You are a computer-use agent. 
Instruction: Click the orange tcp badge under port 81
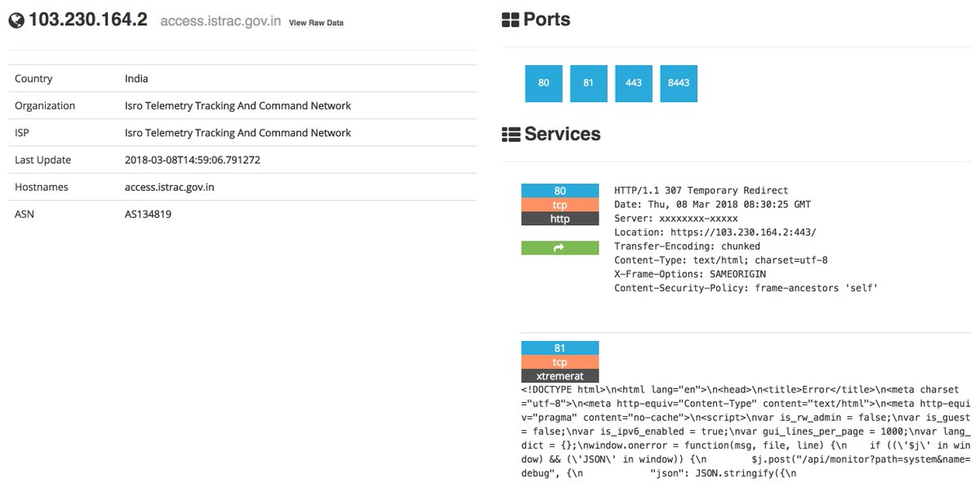coord(559,362)
